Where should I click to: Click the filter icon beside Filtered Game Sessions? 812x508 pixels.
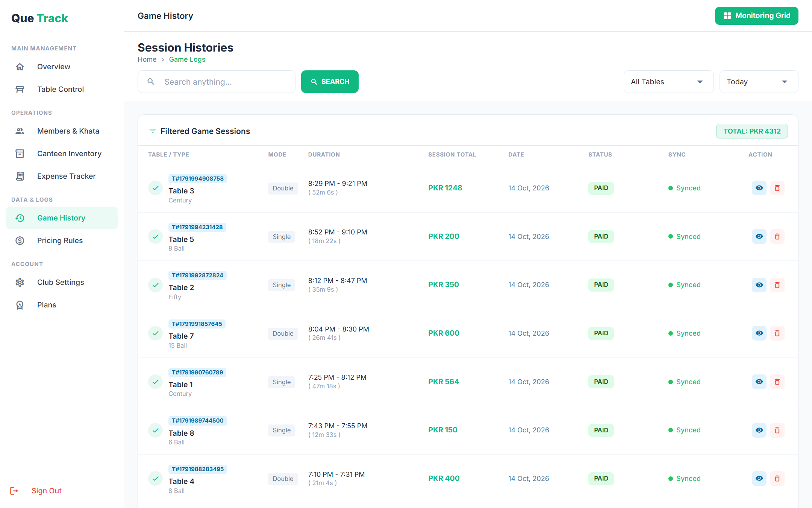(153, 131)
